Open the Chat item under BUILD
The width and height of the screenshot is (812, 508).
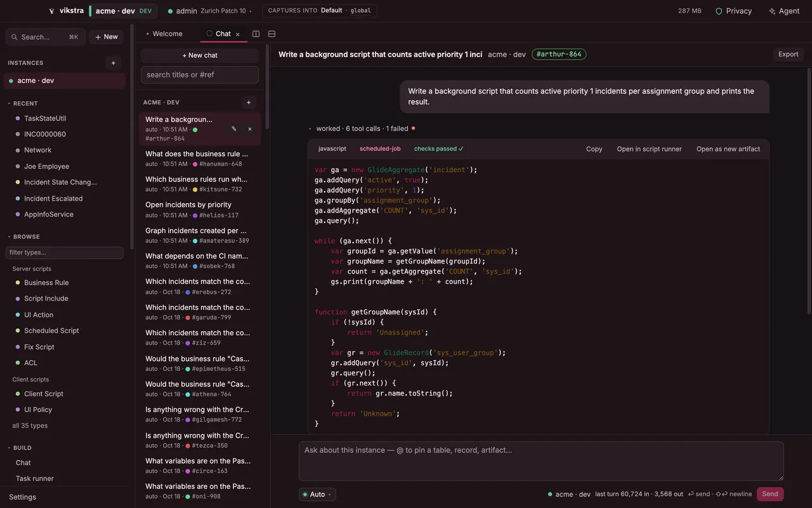tap(23, 463)
